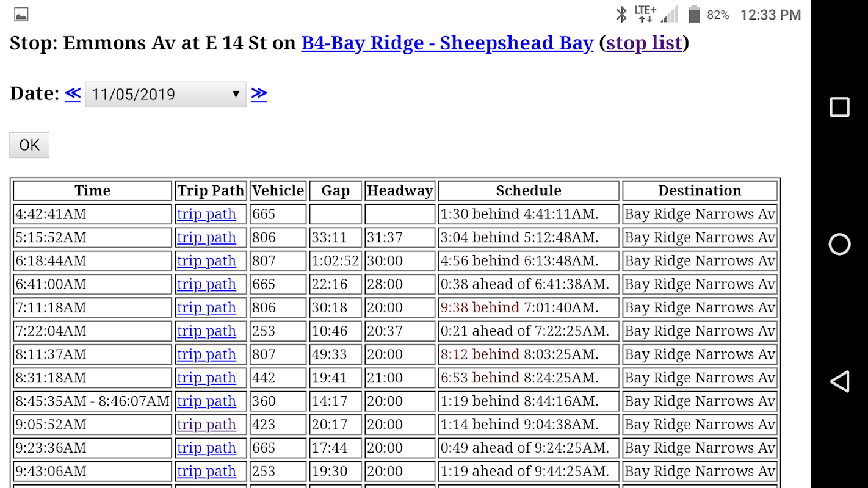868x488 pixels.
Task: Select the headway value 31:37
Action: coord(400,237)
